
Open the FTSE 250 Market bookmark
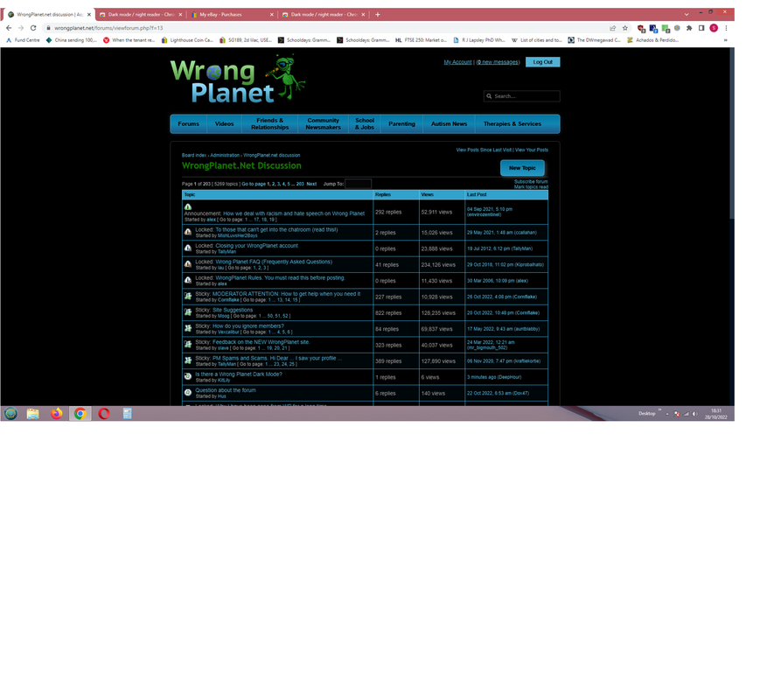tap(421, 40)
